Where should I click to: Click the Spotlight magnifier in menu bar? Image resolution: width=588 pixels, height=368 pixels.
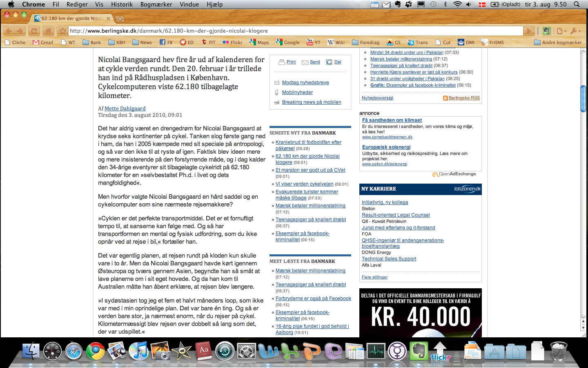tap(577, 4)
